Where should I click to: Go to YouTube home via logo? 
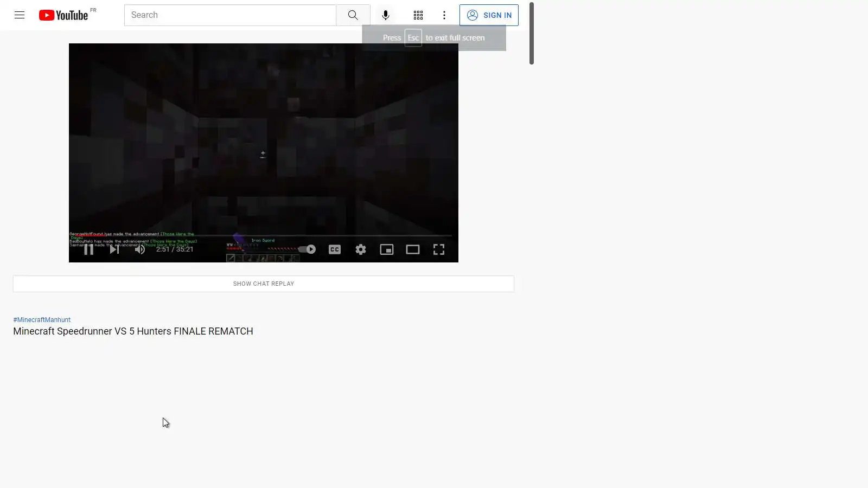pos(63,15)
